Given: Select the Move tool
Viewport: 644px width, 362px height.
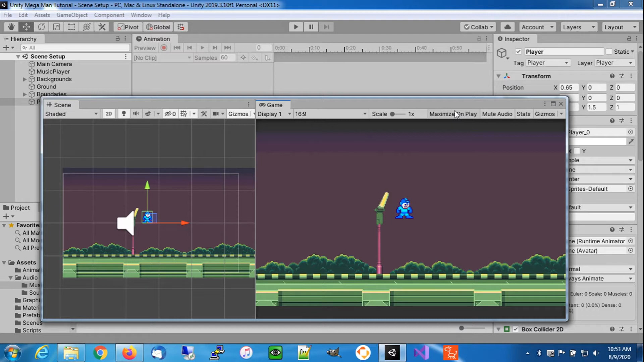Looking at the screenshot, I should (x=26, y=27).
